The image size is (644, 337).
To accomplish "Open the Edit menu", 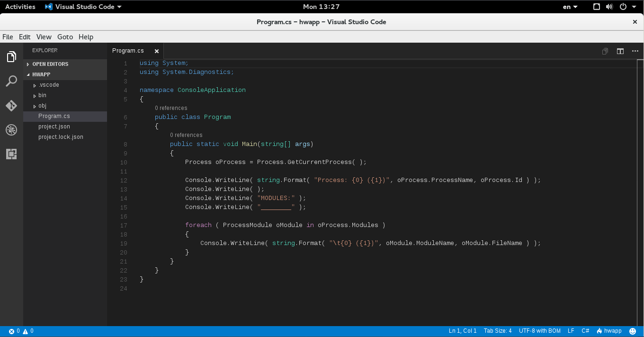I will tap(25, 37).
